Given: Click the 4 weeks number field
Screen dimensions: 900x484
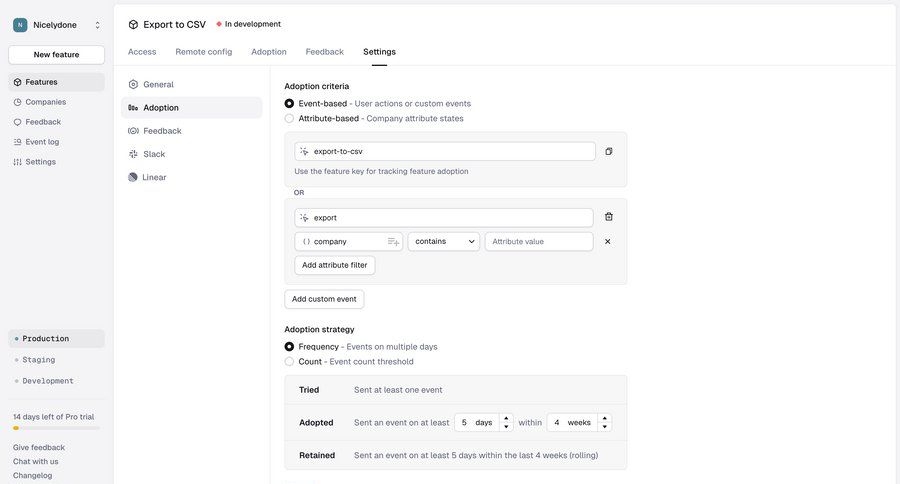Looking at the screenshot, I should tap(572, 423).
